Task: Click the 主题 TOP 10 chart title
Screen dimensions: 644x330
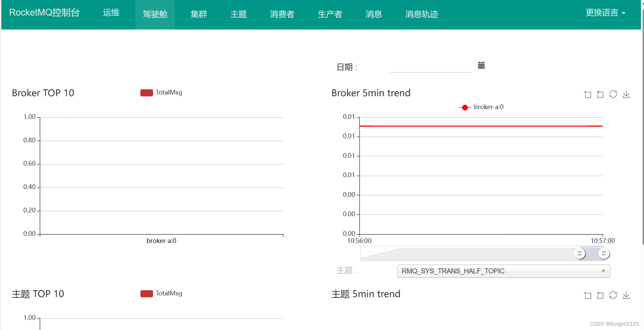Action: (x=38, y=294)
